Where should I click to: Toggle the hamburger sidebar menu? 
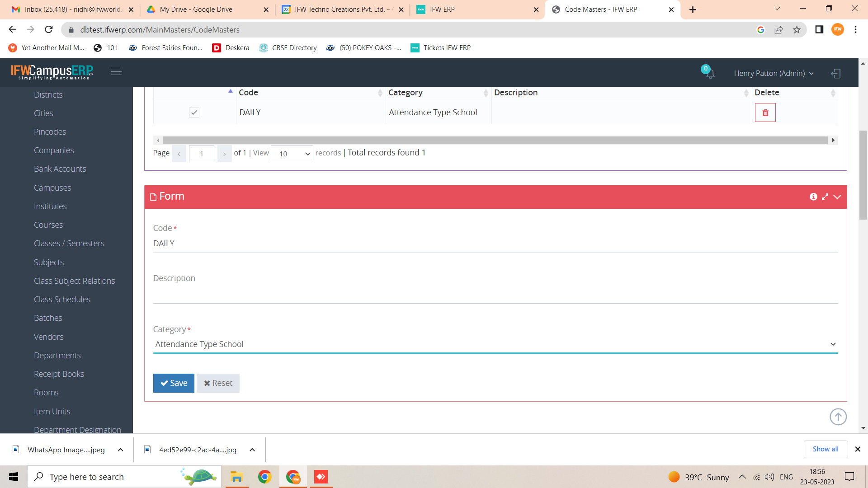pos(116,71)
